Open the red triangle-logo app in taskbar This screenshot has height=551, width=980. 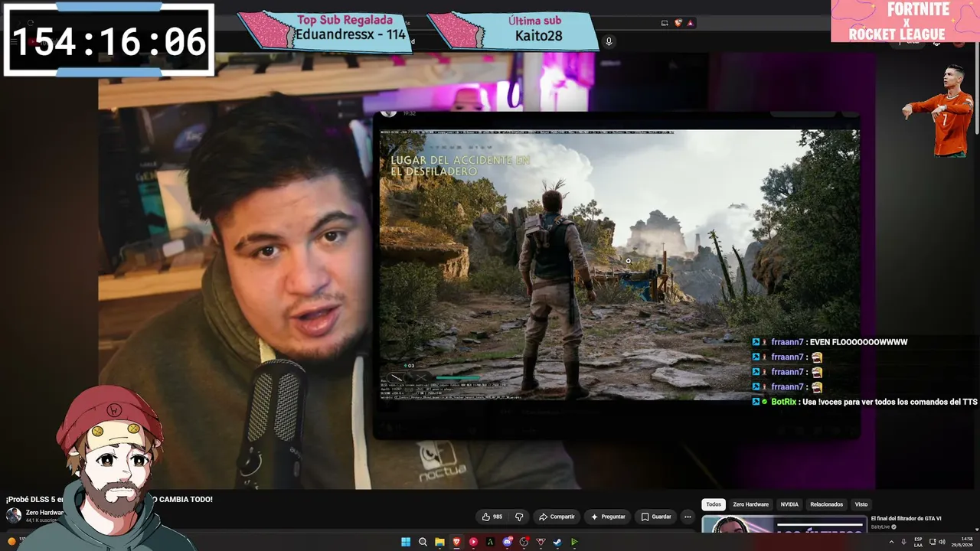541,542
